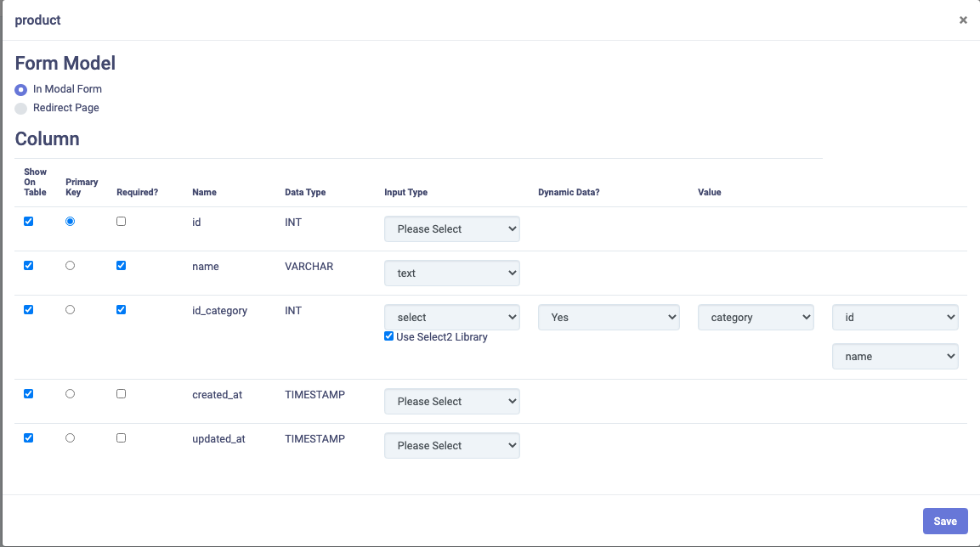Set id_category as Primary Key
The height and width of the screenshot is (547, 980).
(x=70, y=309)
